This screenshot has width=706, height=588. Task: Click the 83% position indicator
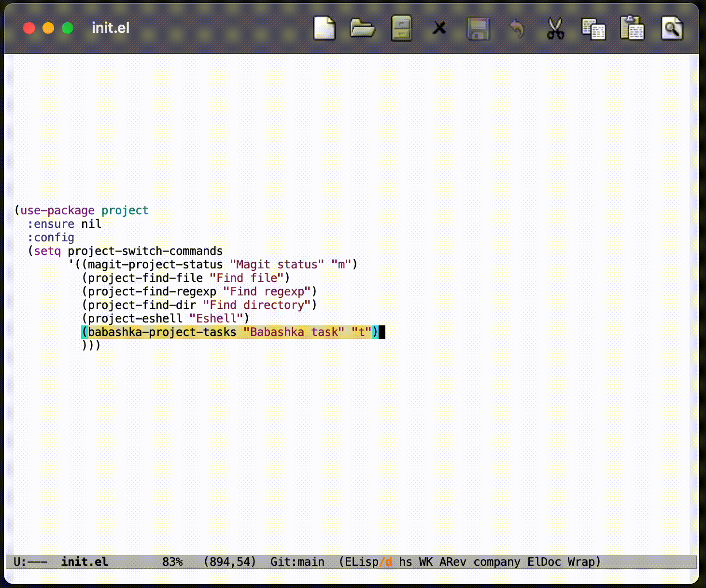[x=172, y=561]
